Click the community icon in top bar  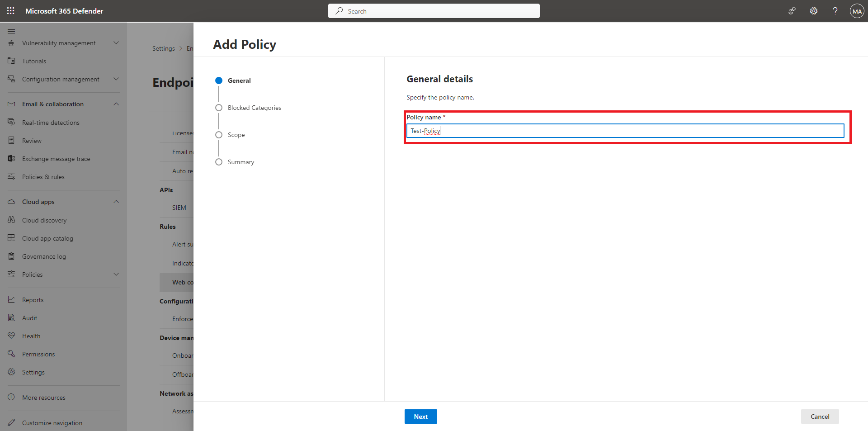pos(792,11)
